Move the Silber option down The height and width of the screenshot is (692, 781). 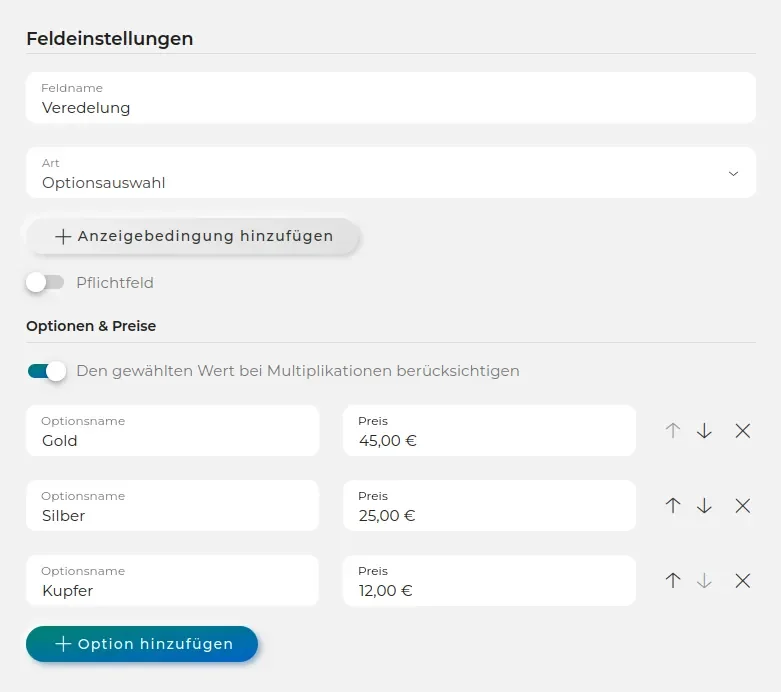coord(704,506)
